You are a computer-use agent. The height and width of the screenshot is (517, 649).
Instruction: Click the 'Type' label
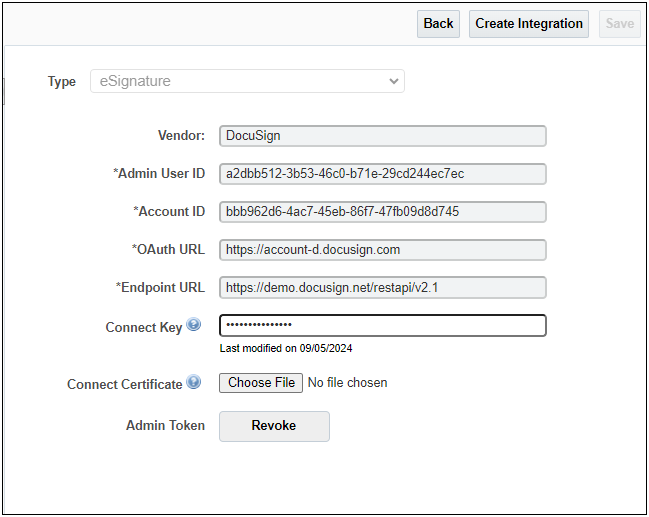(x=62, y=82)
